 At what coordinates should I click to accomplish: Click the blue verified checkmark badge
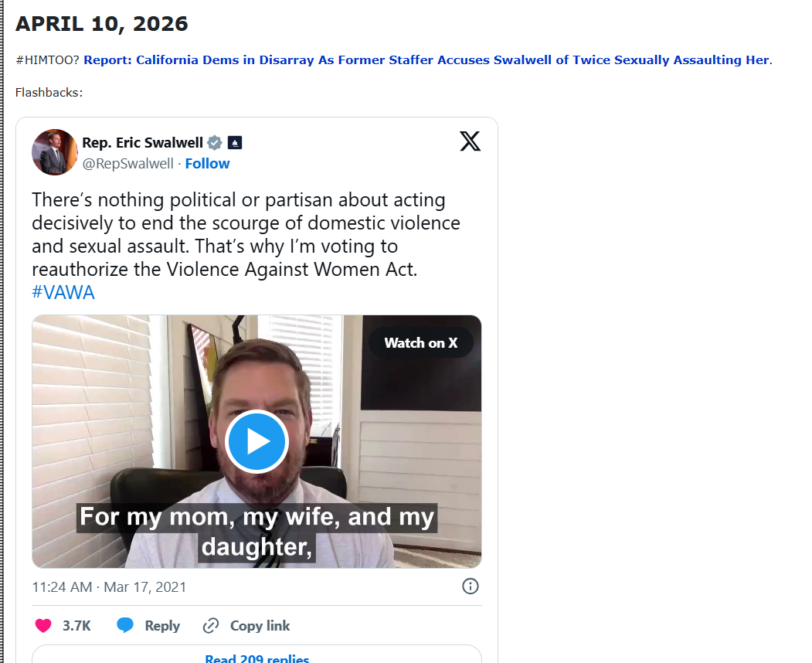pyautogui.click(x=215, y=143)
